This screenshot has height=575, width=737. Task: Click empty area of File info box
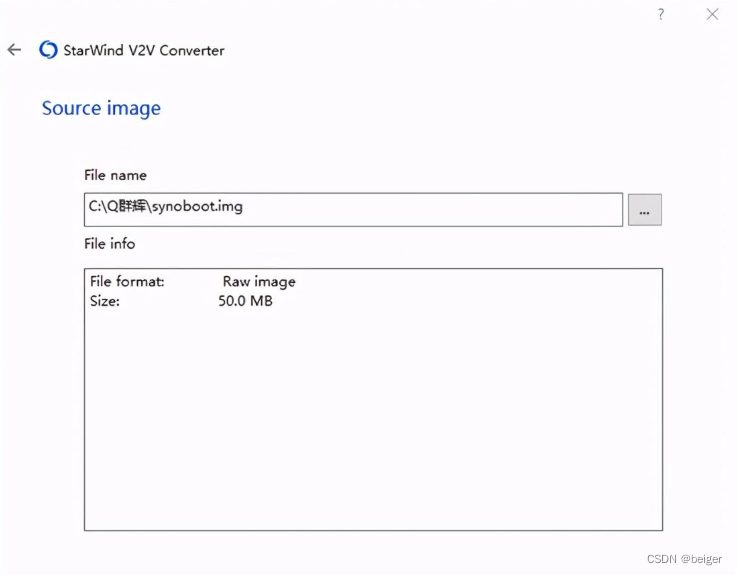point(372,420)
